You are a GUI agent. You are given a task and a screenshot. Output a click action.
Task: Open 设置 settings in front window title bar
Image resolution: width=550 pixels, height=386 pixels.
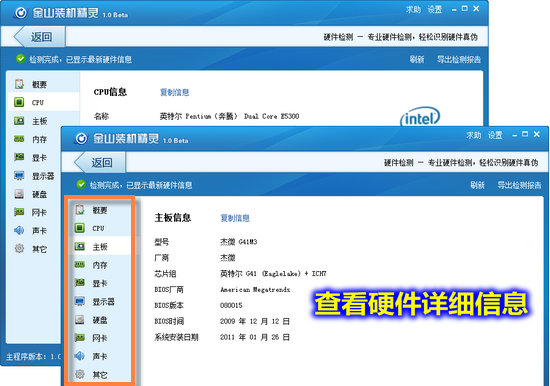[495, 135]
